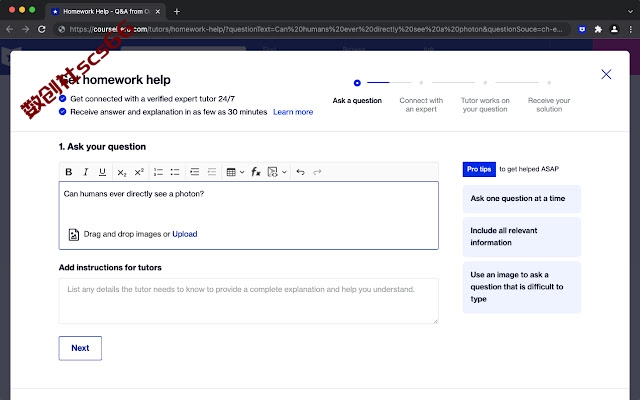Viewport: 640px width, 400px height.
Task: Open the Learn more link
Action: point(293,112)
